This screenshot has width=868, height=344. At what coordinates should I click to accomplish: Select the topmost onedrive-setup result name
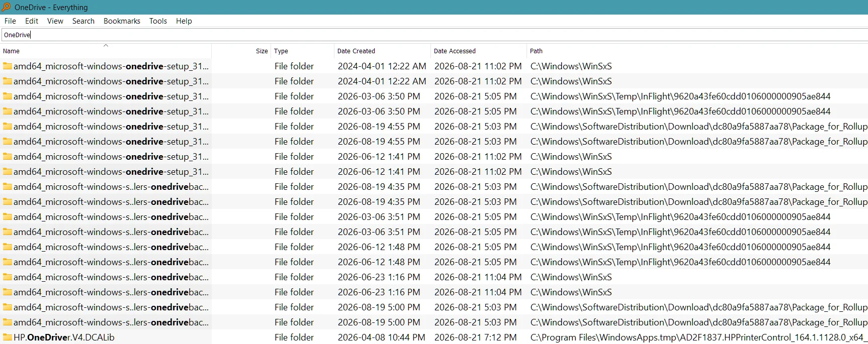click(111, 66)
